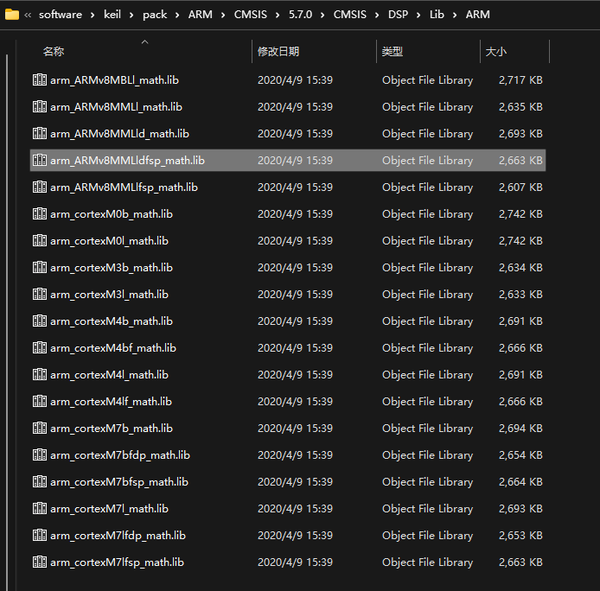This screenshot has height=591, width=600.
Task: Click icon of arm_cortexM0b_math.lib
Action: click(x=39, y=214)
